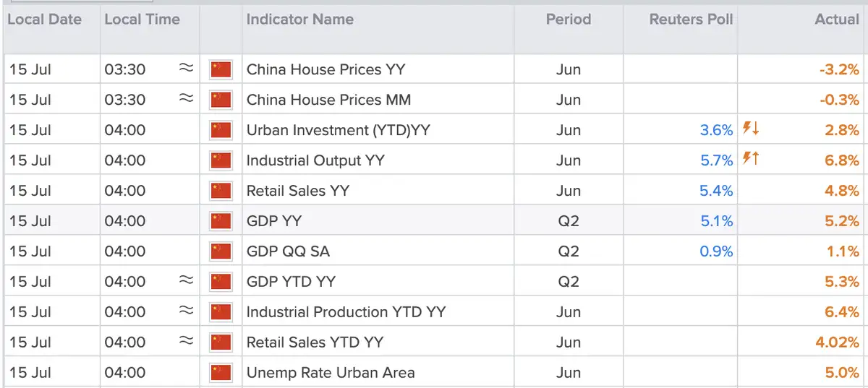Viewport: 868px width, 388px height.
Task: Sort by the Indicator Name column header
Action: coord(300,20)
